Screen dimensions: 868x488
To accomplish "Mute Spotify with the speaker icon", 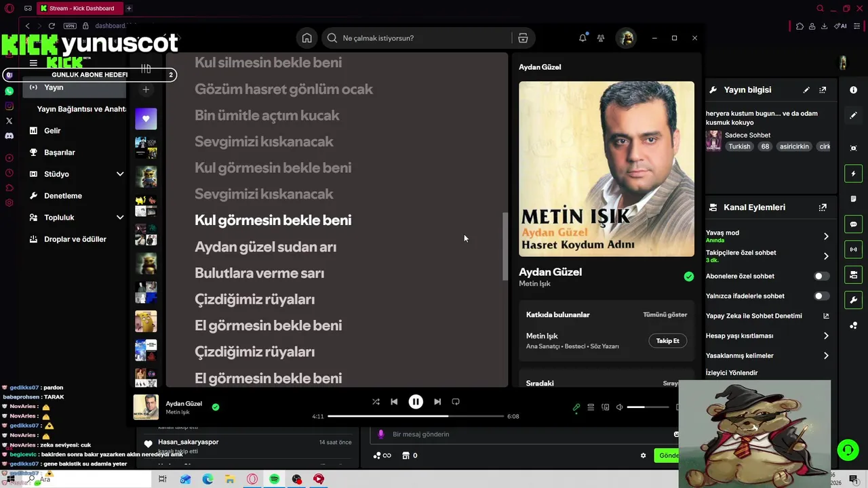I will [619, 407].
